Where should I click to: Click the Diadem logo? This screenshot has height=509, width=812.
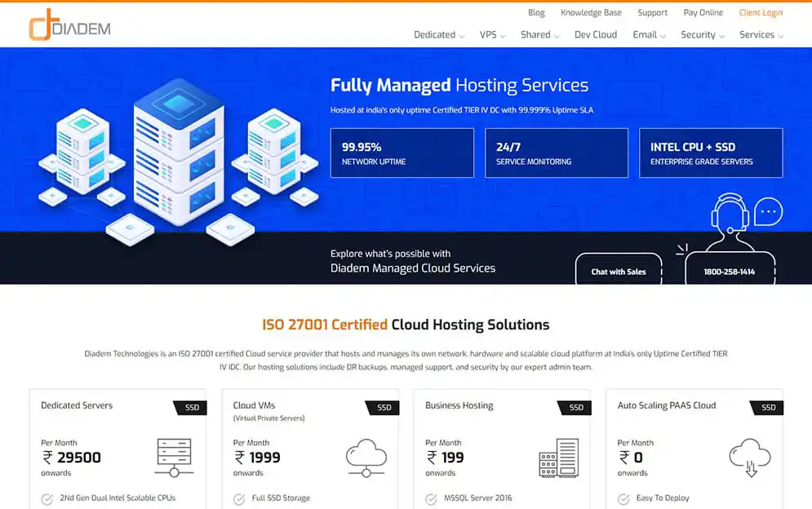(x=69, y=24)
